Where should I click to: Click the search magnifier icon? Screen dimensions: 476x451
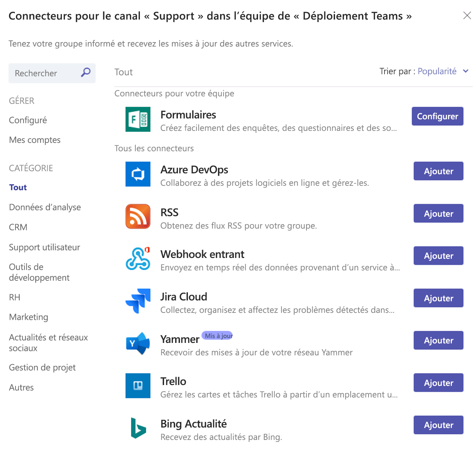pyautogui.click(x=86, y=72)
